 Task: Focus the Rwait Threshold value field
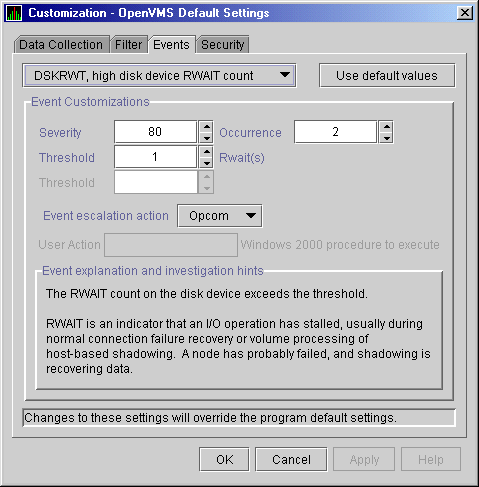[155, 157]
